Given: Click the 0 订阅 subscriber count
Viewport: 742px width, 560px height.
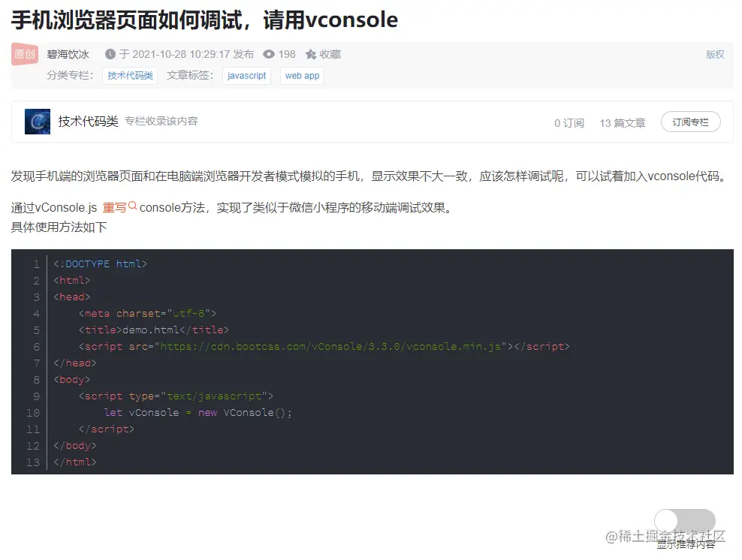Looking at the screenshot, I should click(x=569, y=123).
